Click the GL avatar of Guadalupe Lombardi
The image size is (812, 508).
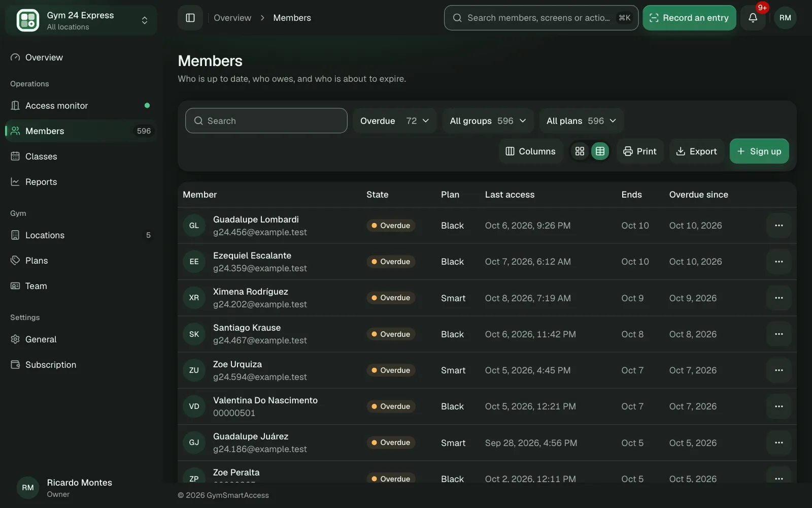tap(194, 226)
